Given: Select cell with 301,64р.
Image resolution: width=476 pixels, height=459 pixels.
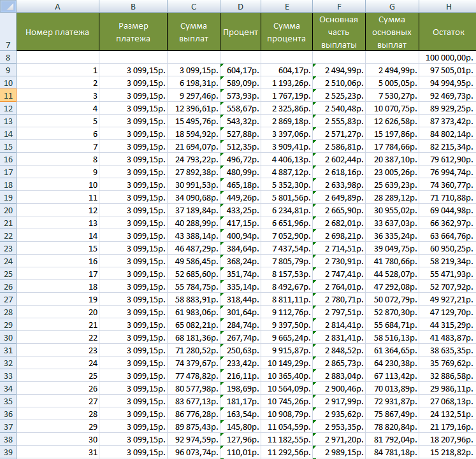Looking at the screenshot, I should [240, 312].
